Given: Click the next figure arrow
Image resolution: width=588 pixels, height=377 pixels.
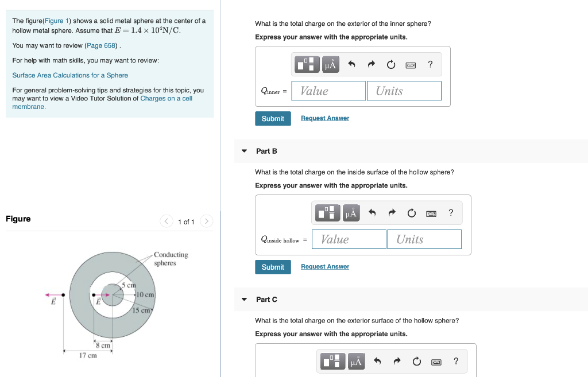Looking at the screenshot, I should pos(206,221).
